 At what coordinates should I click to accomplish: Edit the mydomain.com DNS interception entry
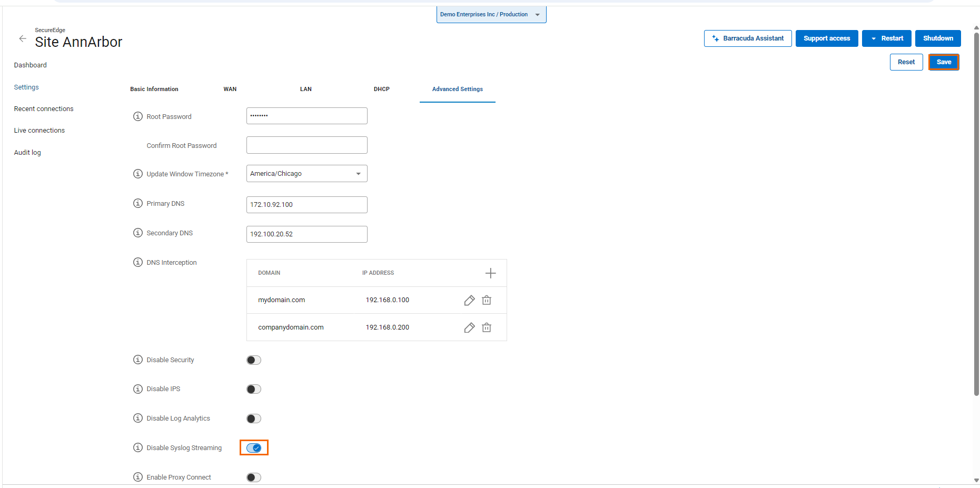(469, 300)
